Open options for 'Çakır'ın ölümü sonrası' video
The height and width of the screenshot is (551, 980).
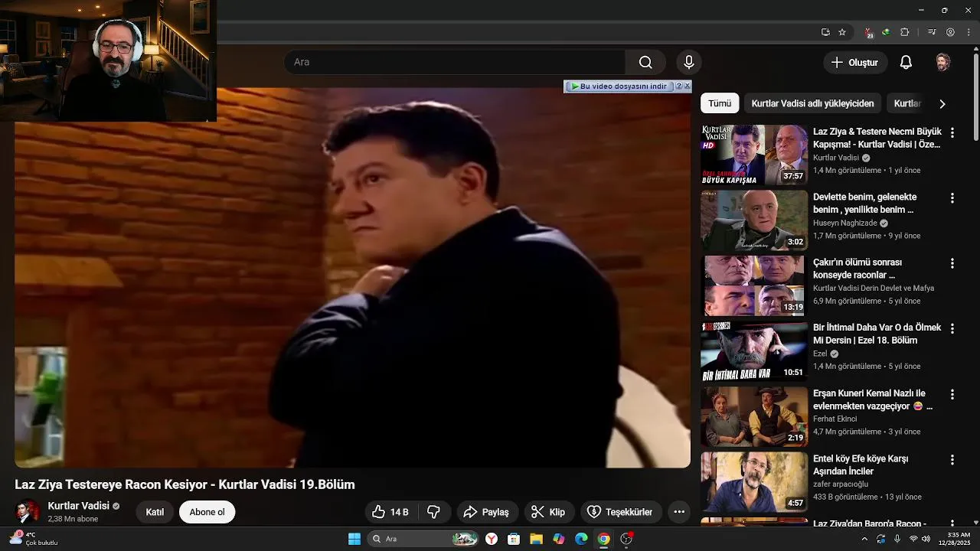tap(952, 263)
